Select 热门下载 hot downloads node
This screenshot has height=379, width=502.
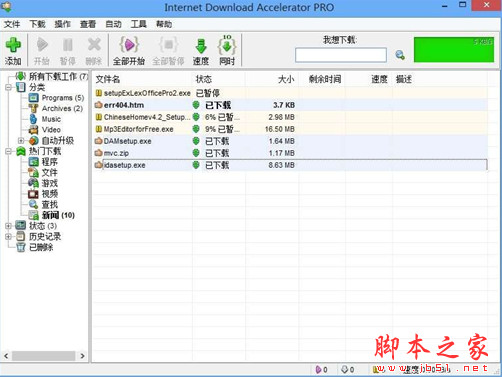(45, 151)
